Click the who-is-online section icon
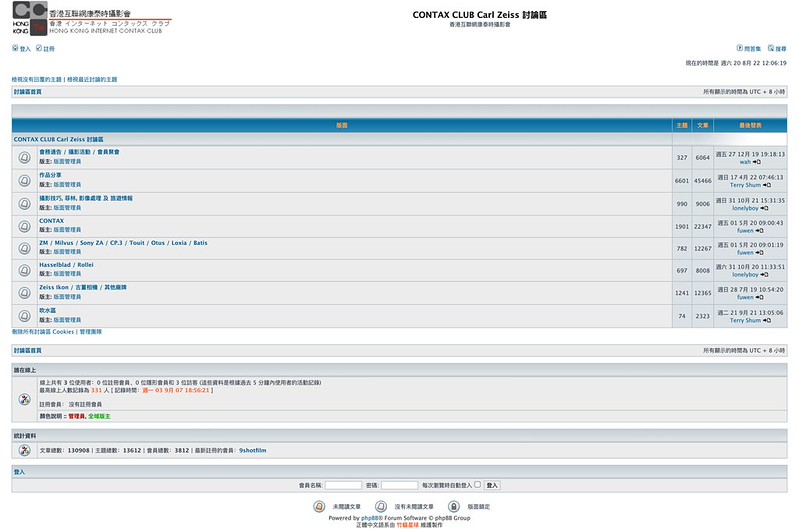Viewport: 799px width, 529px height. pos(24,399)
